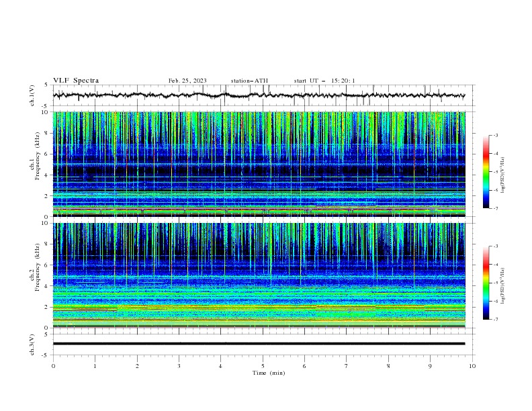Viewport: 532px width, 411px height.
Task: Click the ch.2 colorbar label "log(PSD)(V²/Hz)"
Action: click(503, 285)
